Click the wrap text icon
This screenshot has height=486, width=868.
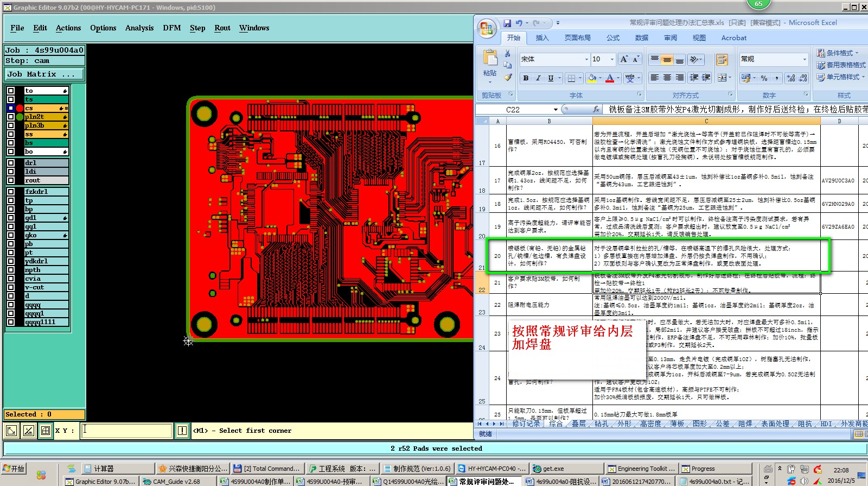(x=722, y=59)
